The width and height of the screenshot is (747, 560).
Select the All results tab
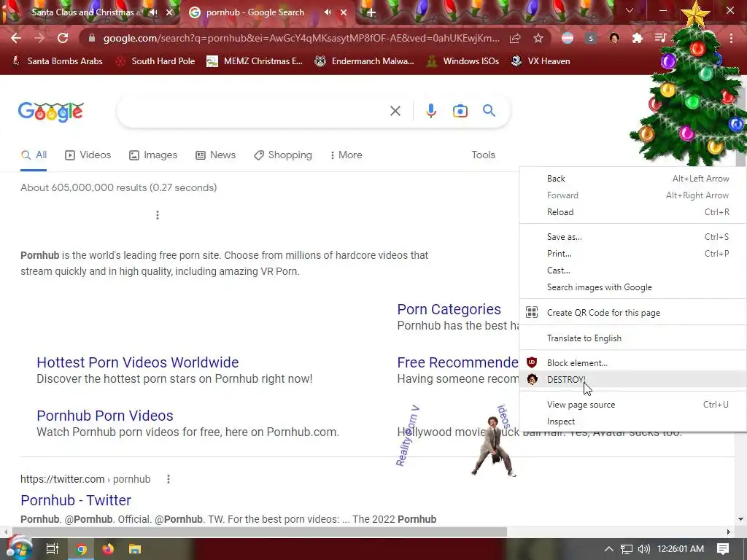(x=34, y=155)
